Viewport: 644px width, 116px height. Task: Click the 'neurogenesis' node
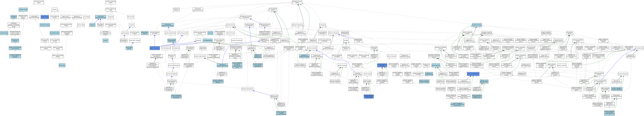click(176, 48)
